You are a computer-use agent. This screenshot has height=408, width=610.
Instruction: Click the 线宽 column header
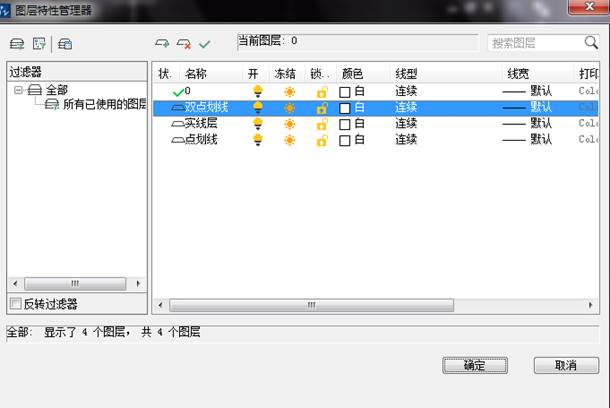click(x=518, y=74)
